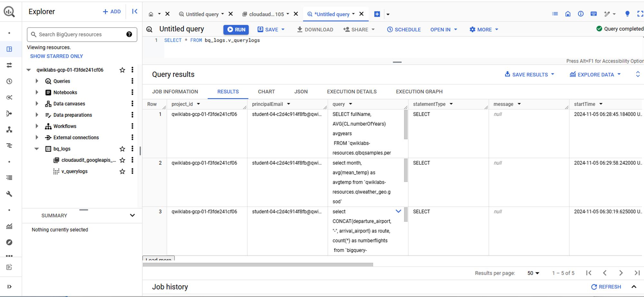Click the BigQuery logo icon

point(9,12)
